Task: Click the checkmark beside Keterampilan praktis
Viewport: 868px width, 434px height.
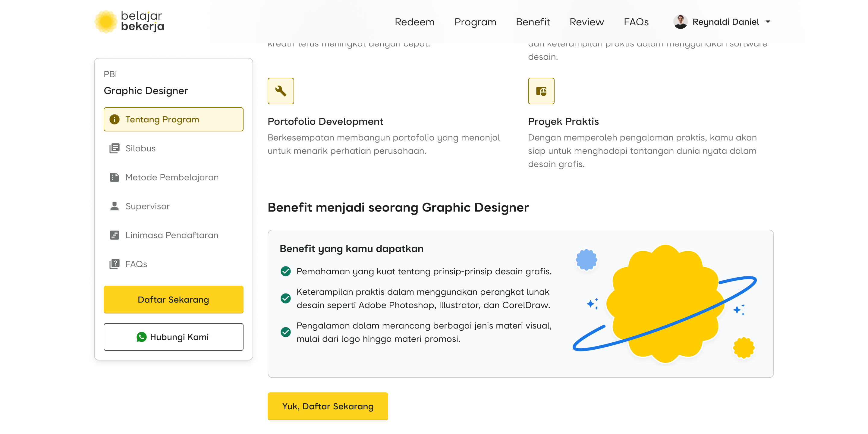Action: pyautogui.click(x=285, y=298)
